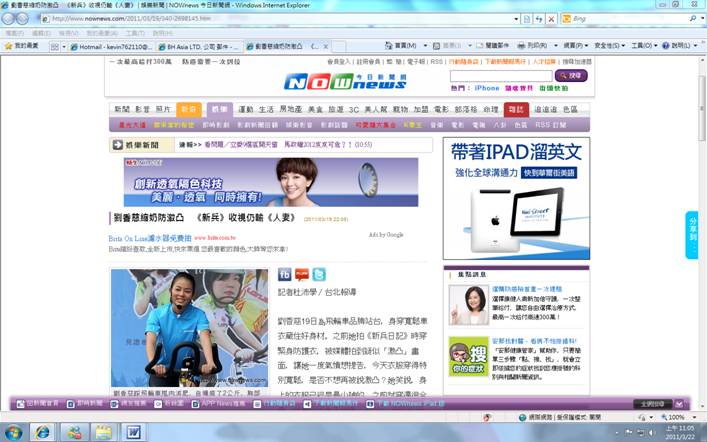Click the Refresh icon in address bar
Screen dimensions: 707x442
[x=539, y=19]
